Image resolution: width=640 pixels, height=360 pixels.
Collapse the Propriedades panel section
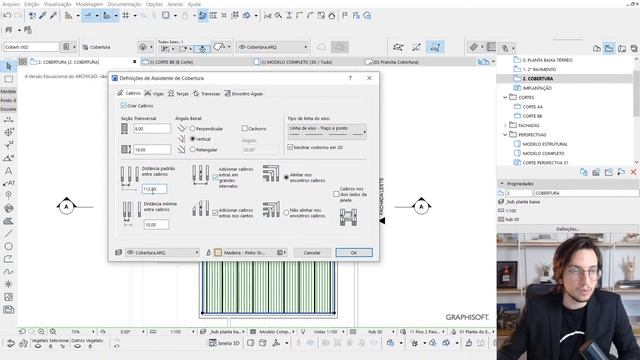click(x=502, y=184)
